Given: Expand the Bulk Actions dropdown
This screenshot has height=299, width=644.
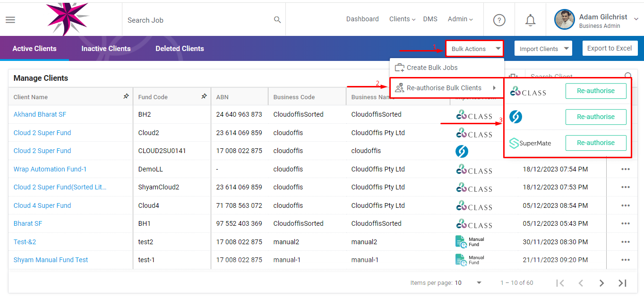Looking at the screenshot, I should (474, 49).
